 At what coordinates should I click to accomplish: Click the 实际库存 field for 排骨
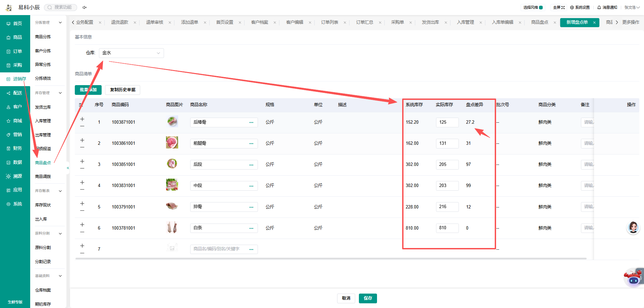[447, 207]
